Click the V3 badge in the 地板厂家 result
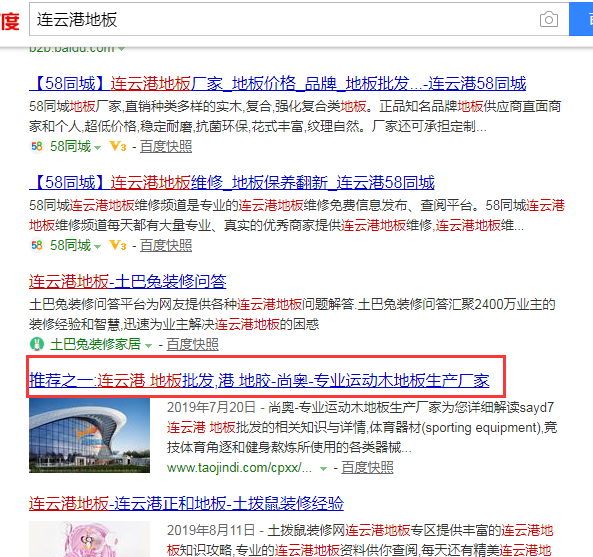The height and width of the screenshot is (557, 593). pyautogui.click(x=118, y=146)
